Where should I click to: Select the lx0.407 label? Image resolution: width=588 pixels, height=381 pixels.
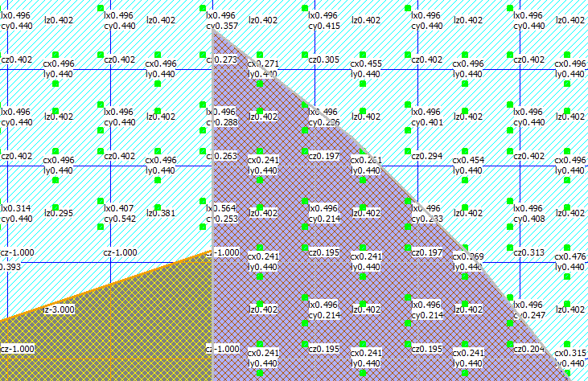[x=119, y=208]
